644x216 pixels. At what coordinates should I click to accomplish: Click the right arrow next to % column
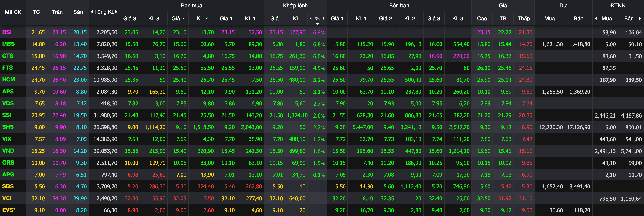pyautogui.click(x=324, y=19)
